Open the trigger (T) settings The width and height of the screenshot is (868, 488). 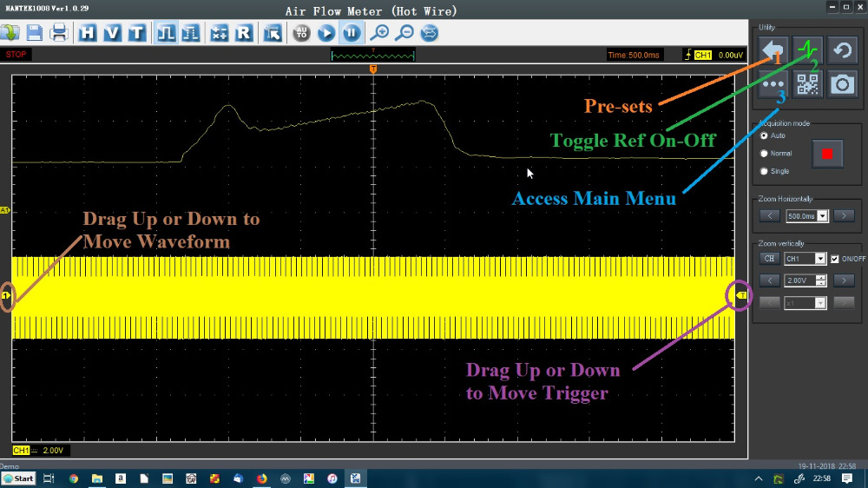coord(136,33)
